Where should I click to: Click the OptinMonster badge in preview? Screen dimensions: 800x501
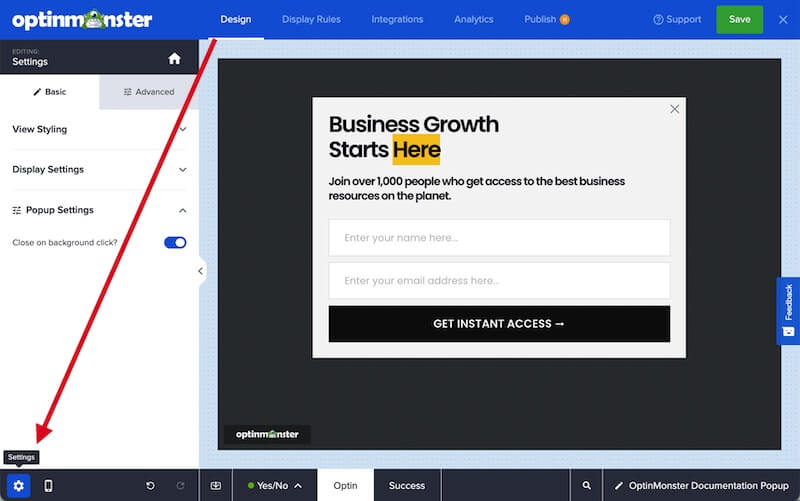(267, 434)
